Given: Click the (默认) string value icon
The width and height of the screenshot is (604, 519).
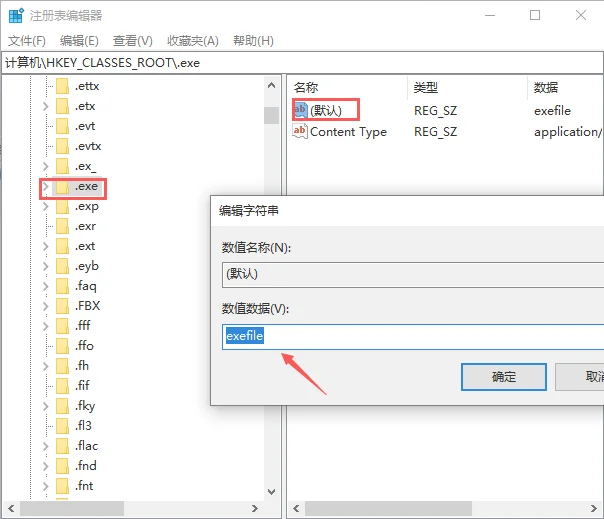Looking at the screenshot, I should [x=300, y=110].
